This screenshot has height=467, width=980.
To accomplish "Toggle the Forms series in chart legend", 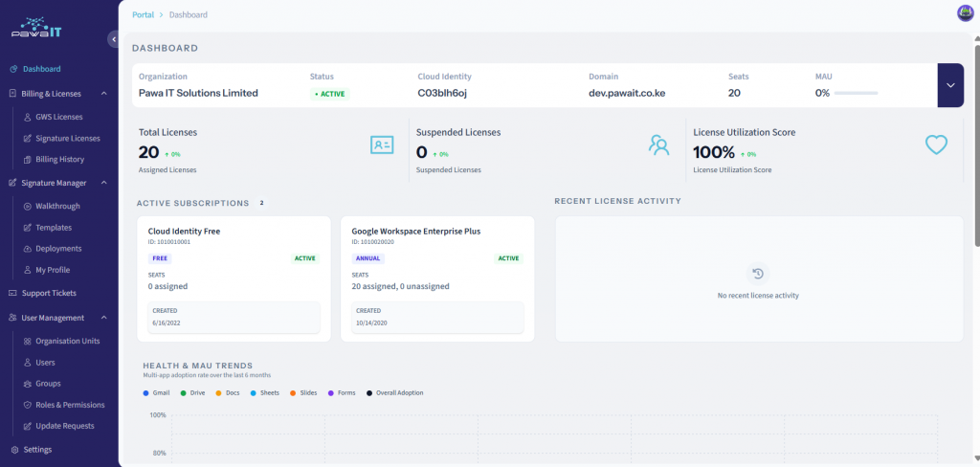I will coord(342,393).
